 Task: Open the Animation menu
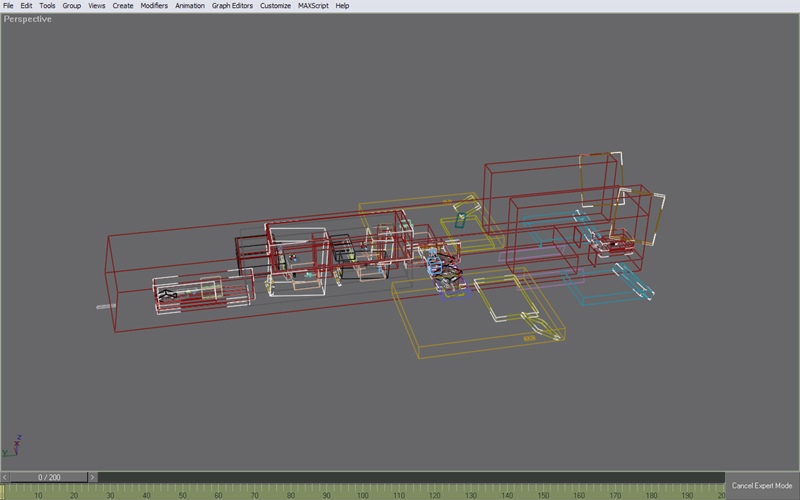point(190,5)
